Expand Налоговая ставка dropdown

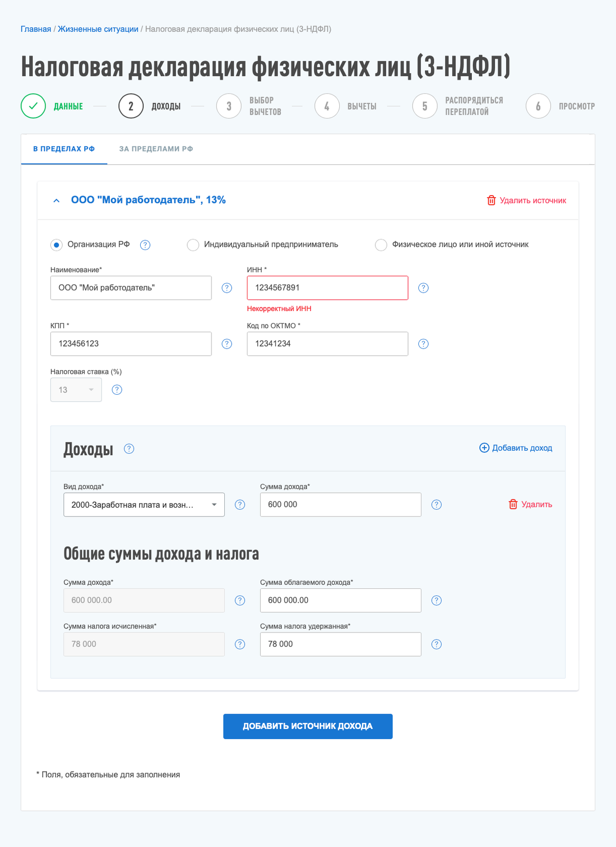(76, 390)
